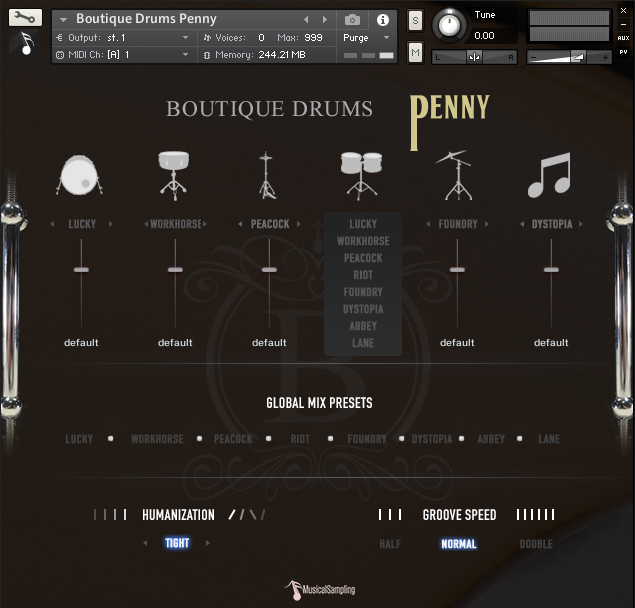Apply ABBEY global mix preset
Image resolution: width=635 pixels, height=608 pixels.
[x=491, y=439]
